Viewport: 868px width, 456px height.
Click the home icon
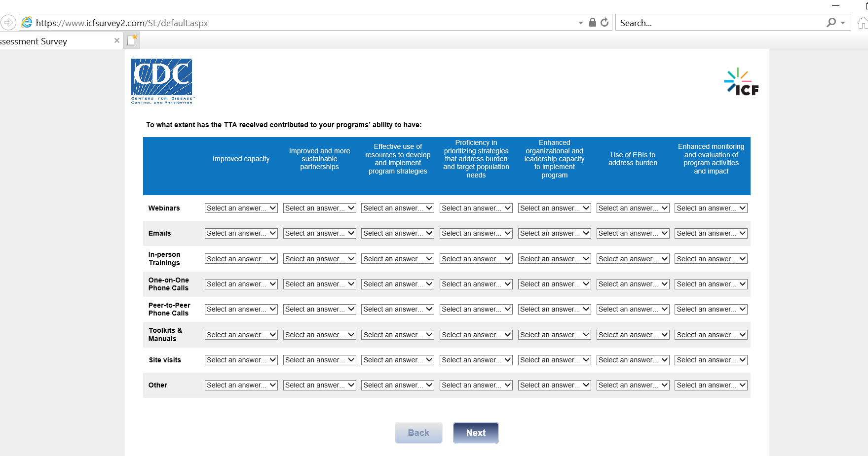[x=862, y=23]
